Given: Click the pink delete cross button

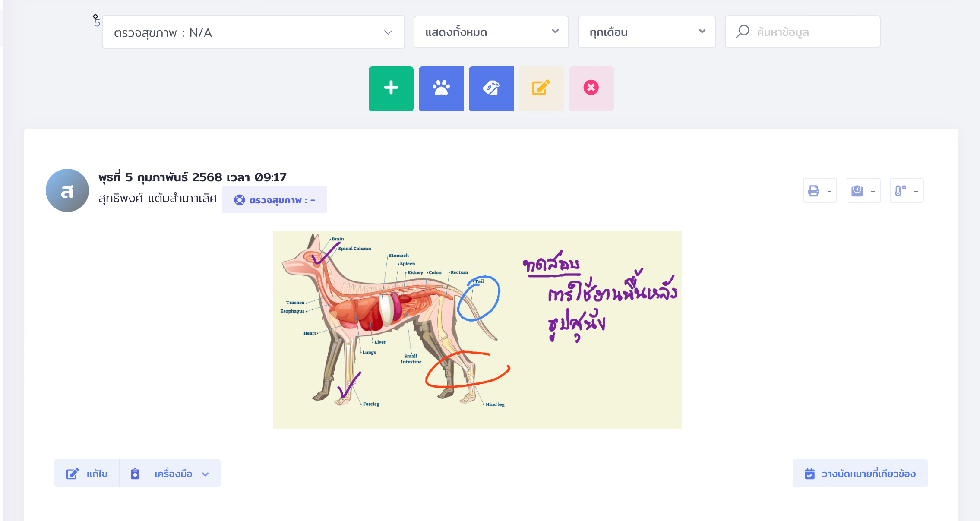Looking at the screenshot, I should (x=591, y=88).
